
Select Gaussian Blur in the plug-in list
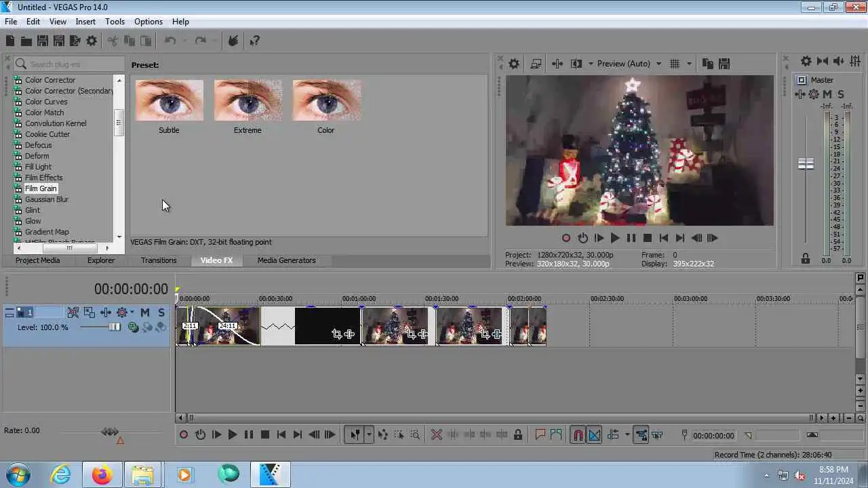pos(47,199)
